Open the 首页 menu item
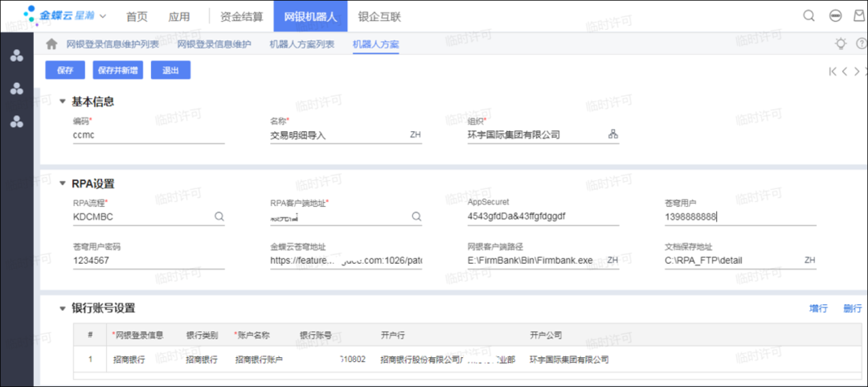Viewport: 868px width, 387px height. pos(137,17)
